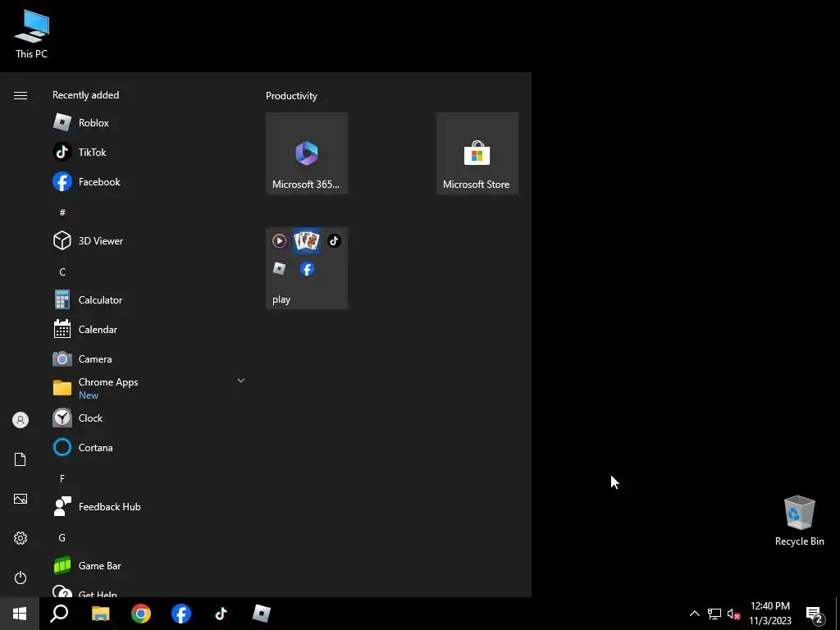Open network status icon in tray

[x=714, y=614]
